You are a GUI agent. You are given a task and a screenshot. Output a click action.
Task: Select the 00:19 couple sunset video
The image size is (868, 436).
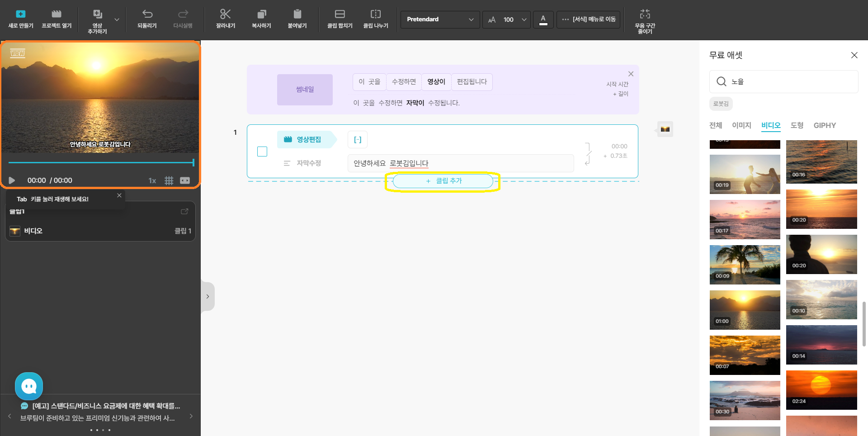pyautogui.click(x=745, y=174)
